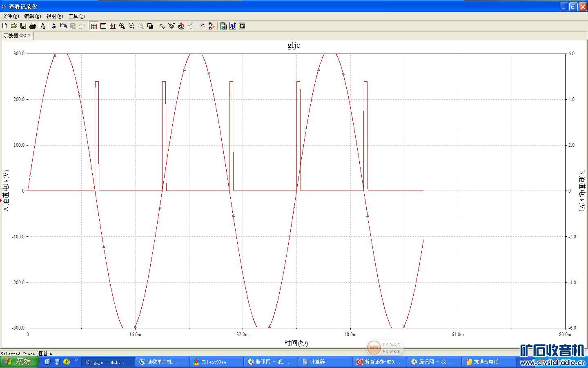Click the -6.0 right axis value

click(x=571, y=328)
